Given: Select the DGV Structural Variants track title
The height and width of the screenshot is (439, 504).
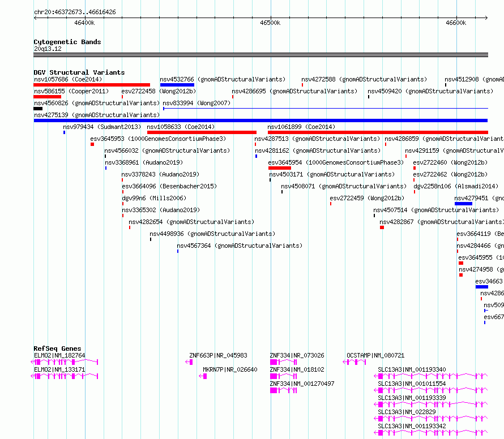Looking at the screenshot, I should point(79,72).
